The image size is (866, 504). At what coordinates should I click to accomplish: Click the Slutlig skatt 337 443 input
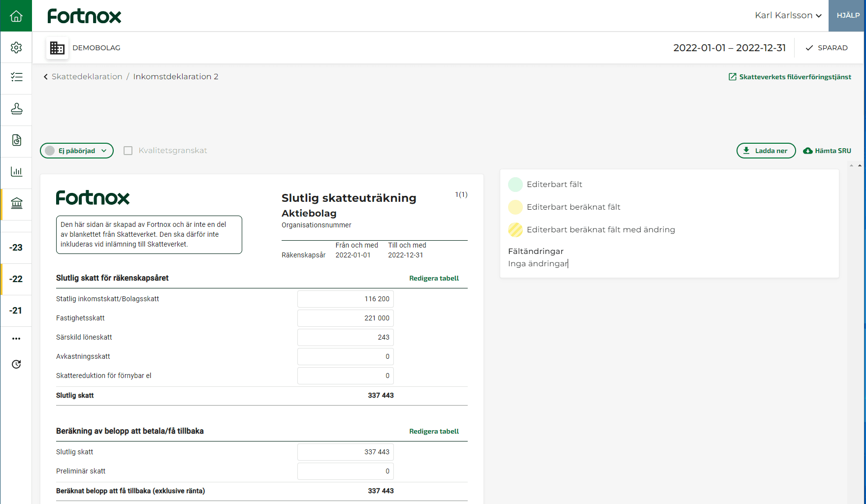click(346, 452)
